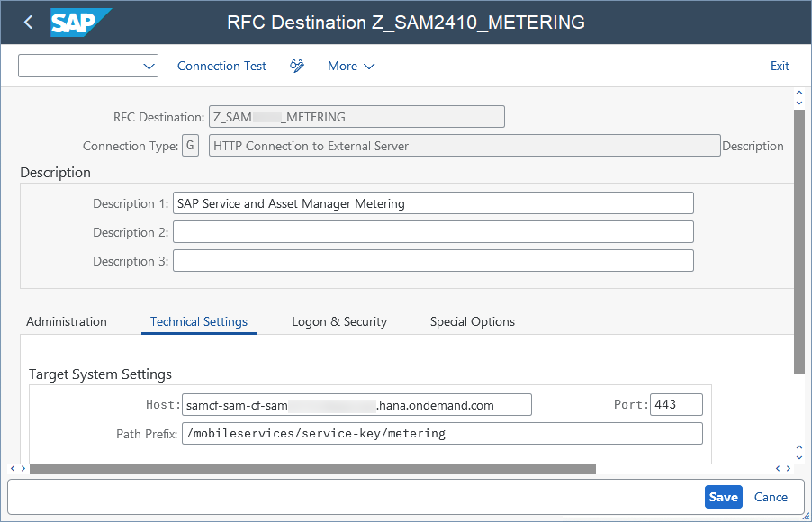Click the bottom-right scroll right arrow
This screenshot has width=812, height=522.
[x=789, y=469]
